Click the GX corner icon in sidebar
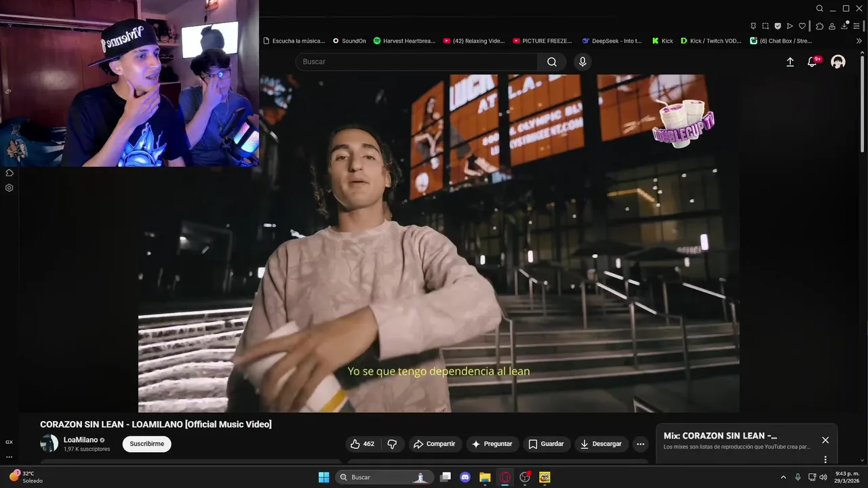This screenshot has height=488, width=868. tap(9, 442)
